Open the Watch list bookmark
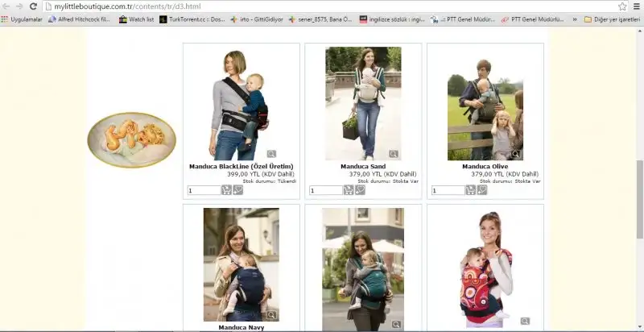The image size is (644, 332). [x=137, y=19]
